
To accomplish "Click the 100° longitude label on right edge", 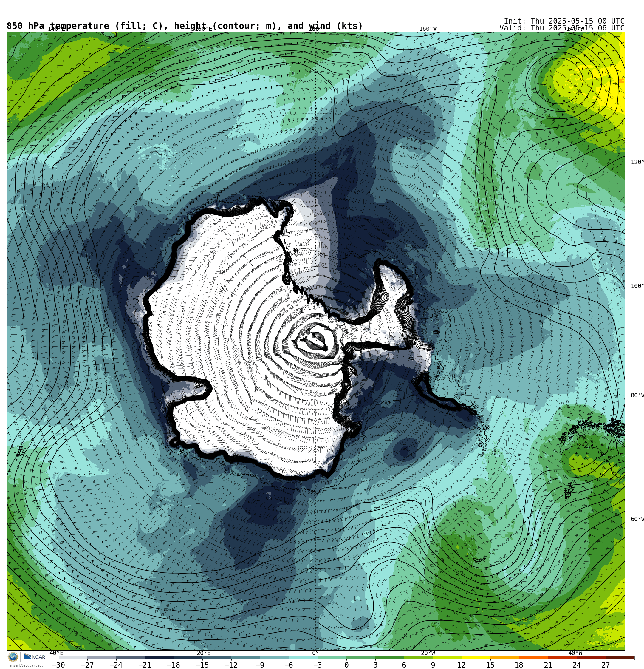I will coord(637,286).
